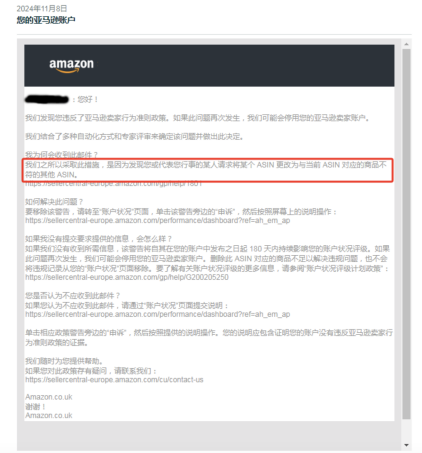Open the gp/help/1801 link under the red box
422x453 pixels.
pyautogui.click(x=114, y=184)
